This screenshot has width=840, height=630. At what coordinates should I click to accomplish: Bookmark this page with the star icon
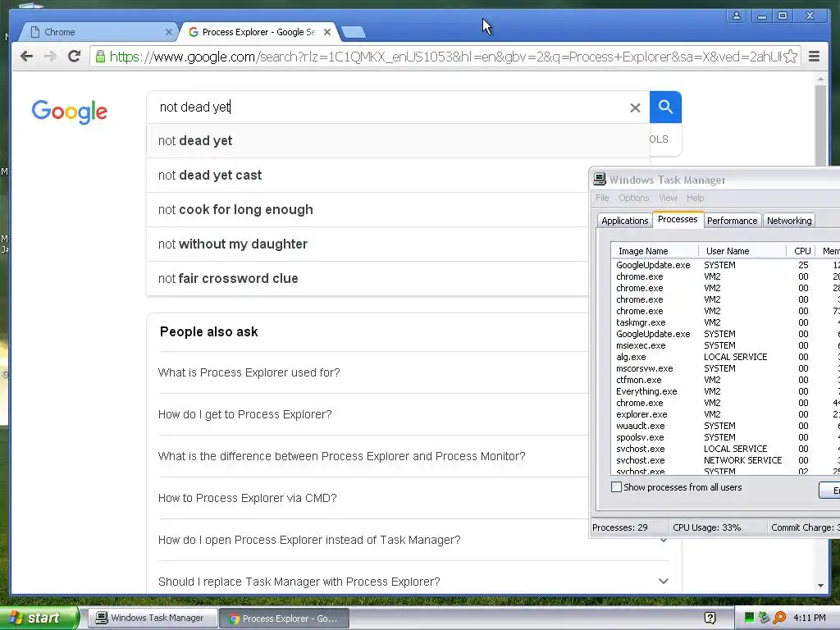[791, 57]
